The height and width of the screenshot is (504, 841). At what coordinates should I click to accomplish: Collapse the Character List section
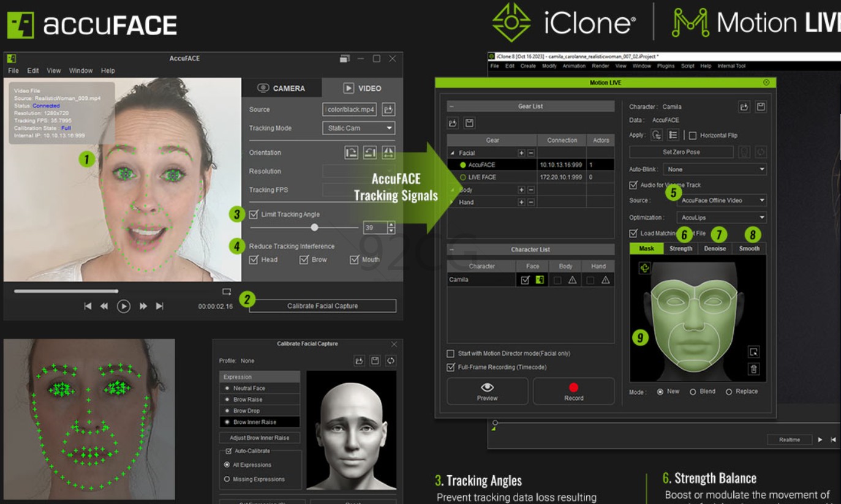[x=451, y=250]
